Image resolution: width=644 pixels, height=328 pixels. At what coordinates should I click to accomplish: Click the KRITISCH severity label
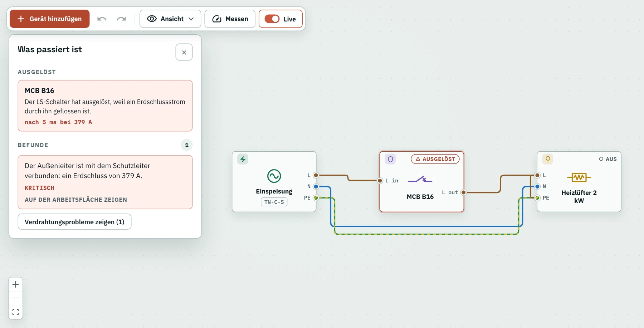coord(39,188)
